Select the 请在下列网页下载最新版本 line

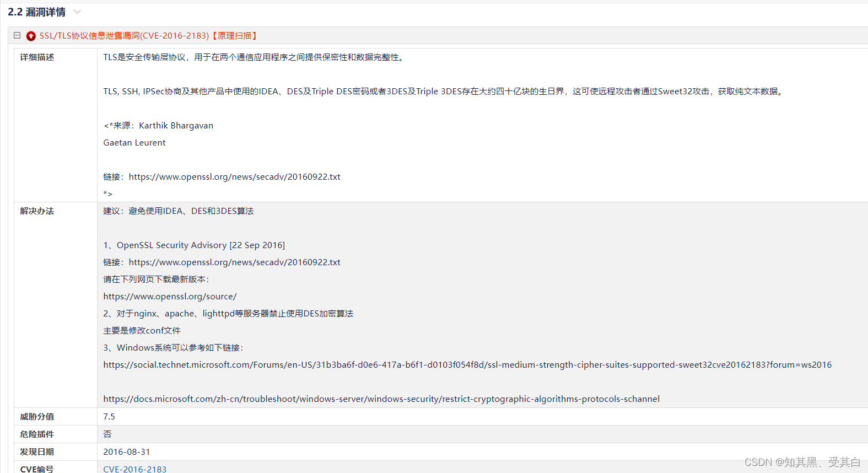click(x=156, y=279)
